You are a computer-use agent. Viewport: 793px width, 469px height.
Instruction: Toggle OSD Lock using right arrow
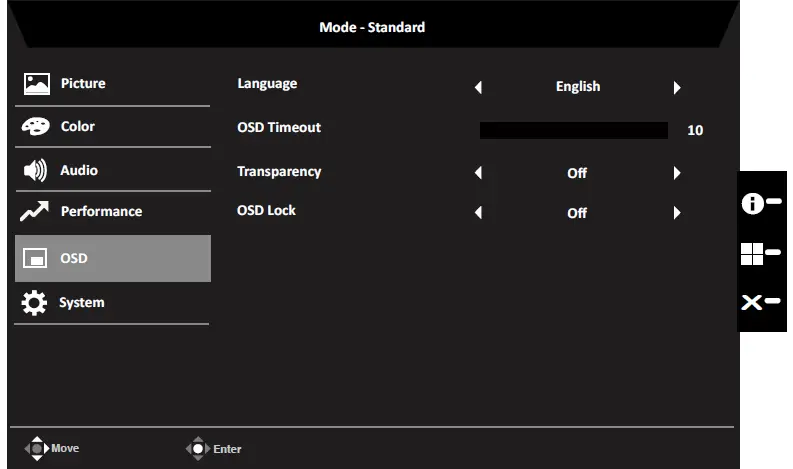pos(677,213)
